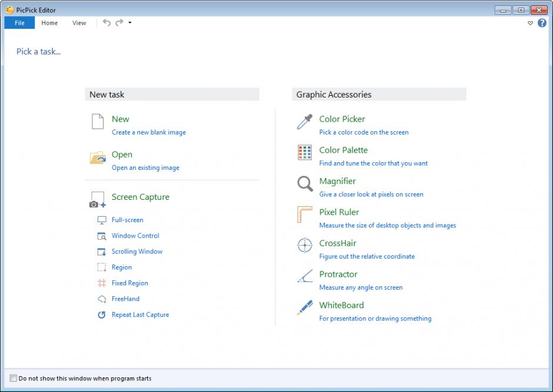
Task: Select 'Repeat Last Capture' link
Action: point(141,314)
